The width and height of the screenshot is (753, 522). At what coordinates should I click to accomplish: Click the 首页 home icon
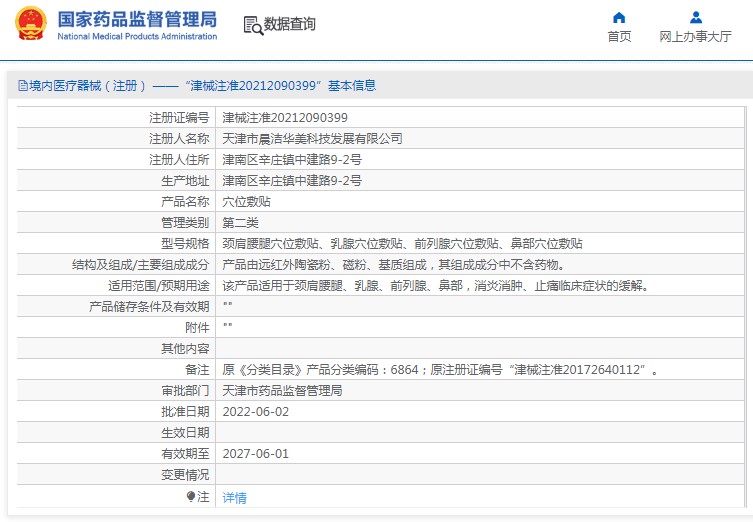(x=619, y=18)
